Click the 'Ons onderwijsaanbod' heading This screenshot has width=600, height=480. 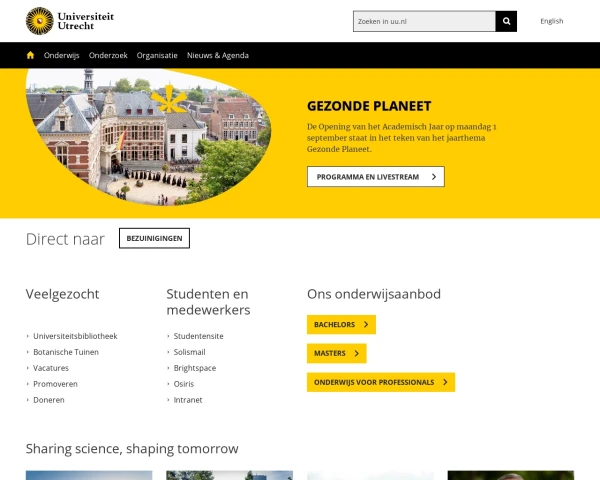[x=374, y=294]
